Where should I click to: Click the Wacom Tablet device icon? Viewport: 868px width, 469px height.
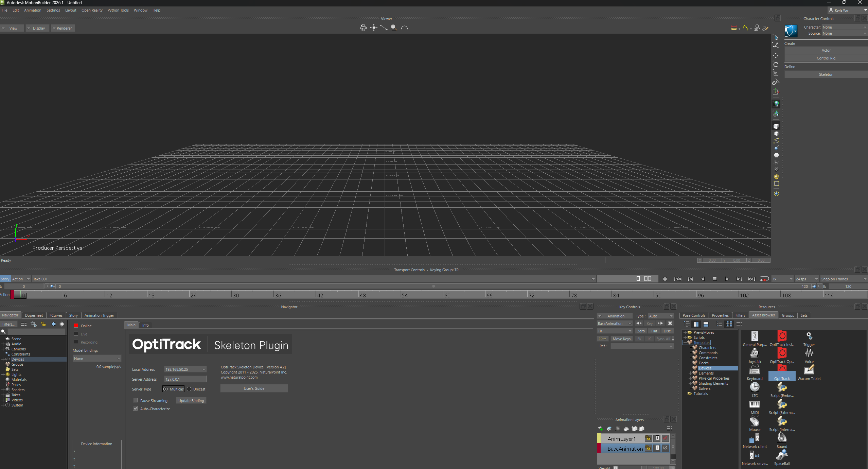tap(809, 370)
